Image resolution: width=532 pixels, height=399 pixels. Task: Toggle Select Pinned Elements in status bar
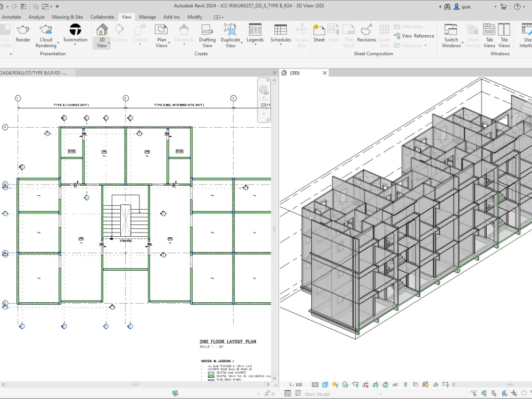494,394
